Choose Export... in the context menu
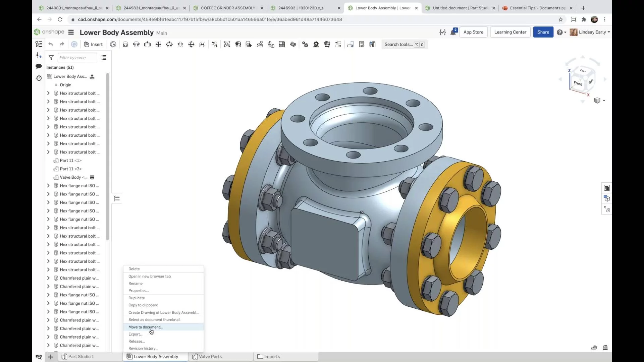Image resolution: width=644 pixels, height=362 pixels. (164, 334)
